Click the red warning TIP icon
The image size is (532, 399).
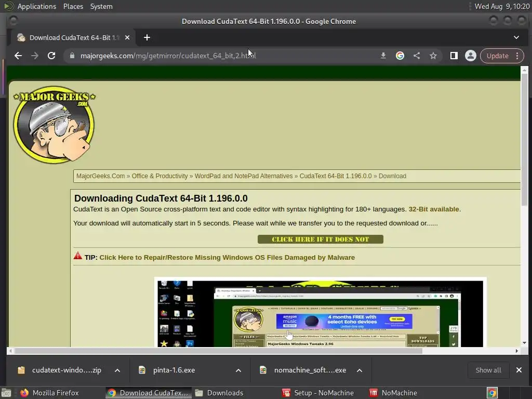[x=78, y=256]
